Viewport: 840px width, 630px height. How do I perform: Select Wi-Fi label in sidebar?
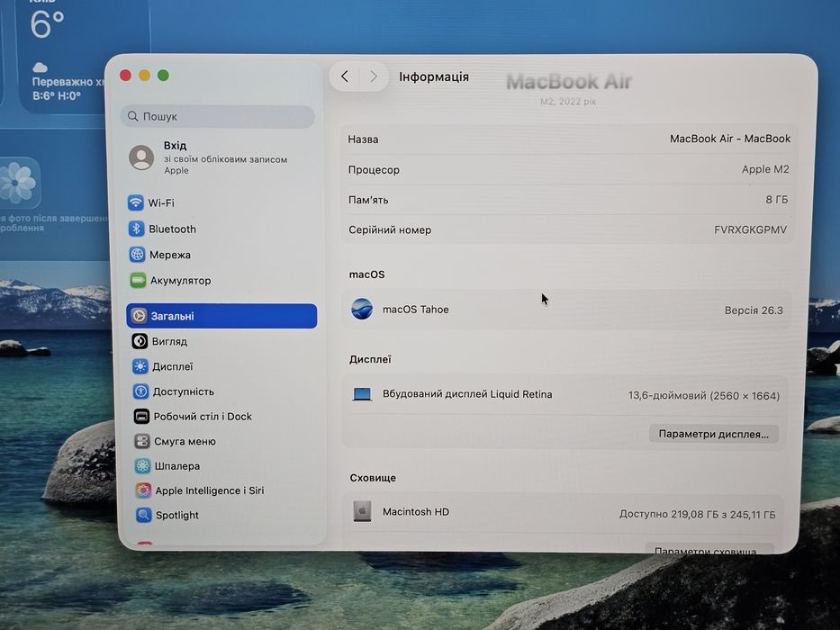pyautogui.click(x=161, y=203)
